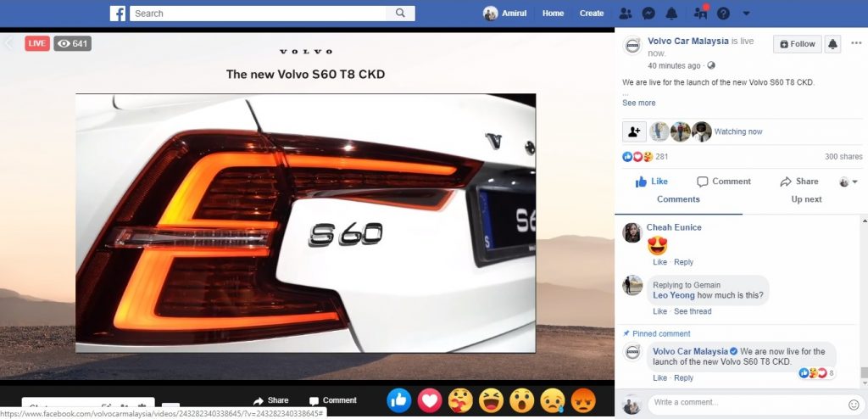Click Volvo Car Malaysia name in post header

pos(688,41)
